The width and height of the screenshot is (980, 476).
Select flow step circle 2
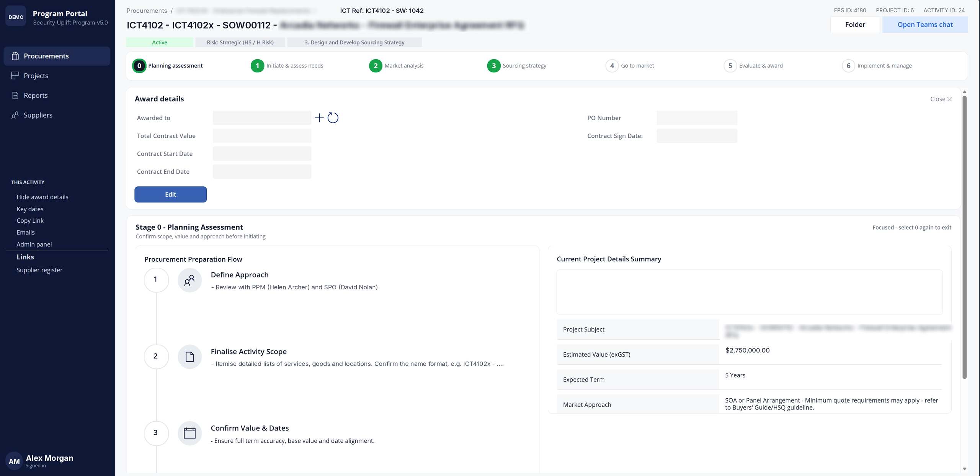coord(156,356)
